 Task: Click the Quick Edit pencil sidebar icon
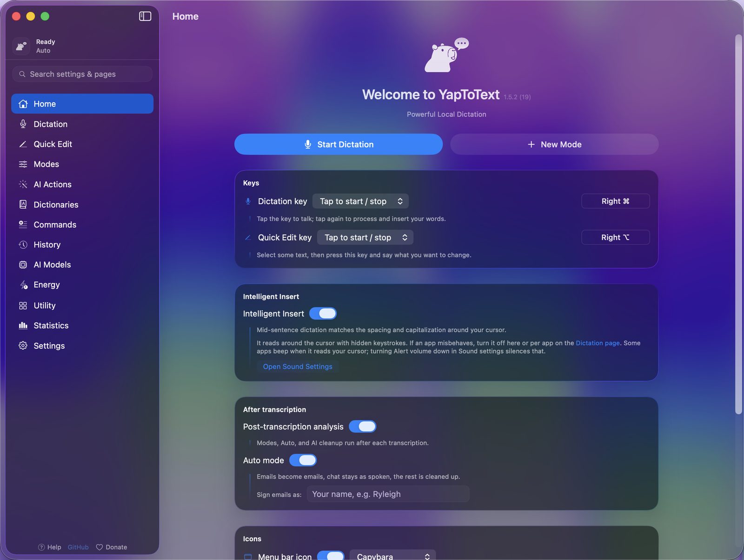(x=23, y=144)
